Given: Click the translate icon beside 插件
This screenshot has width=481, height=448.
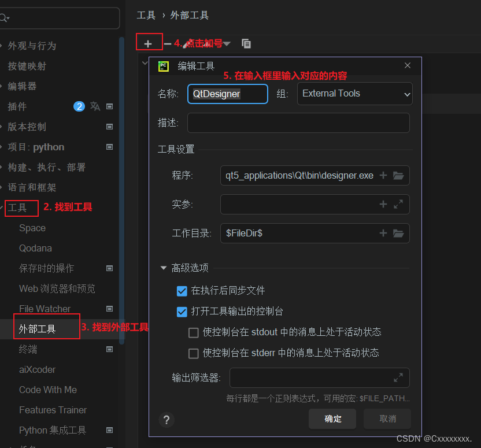Looking at the screenshot, I should pyautogui.click(x=95, y=106).
